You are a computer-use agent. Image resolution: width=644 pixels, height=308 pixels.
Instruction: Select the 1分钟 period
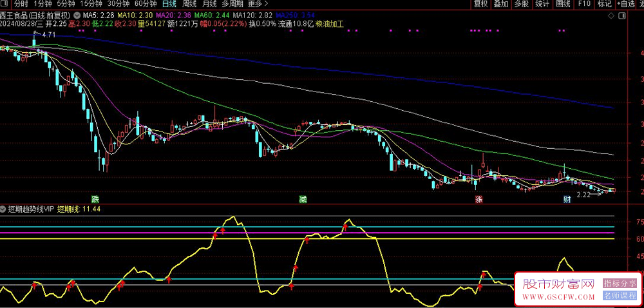43,4
